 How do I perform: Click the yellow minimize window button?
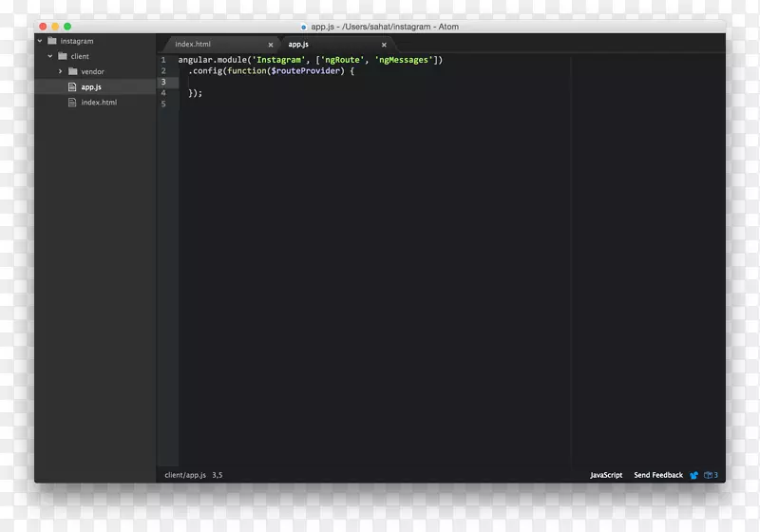(x=55, y=27)
